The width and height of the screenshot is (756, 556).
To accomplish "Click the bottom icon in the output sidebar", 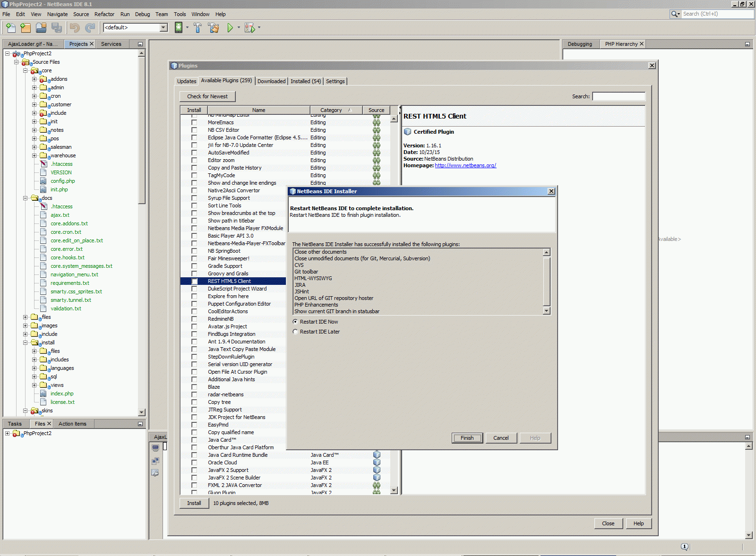I will (x=155, y=473).
